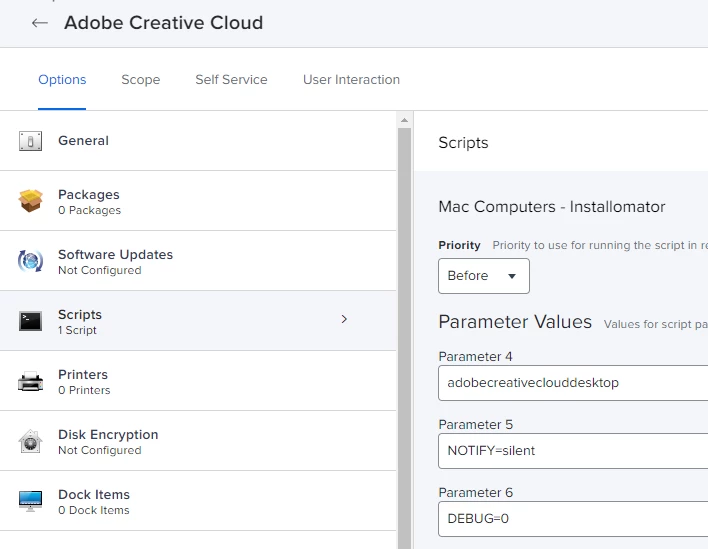Edit Parameter 5 NOTIFY=silent field

[x=573, y=451]
